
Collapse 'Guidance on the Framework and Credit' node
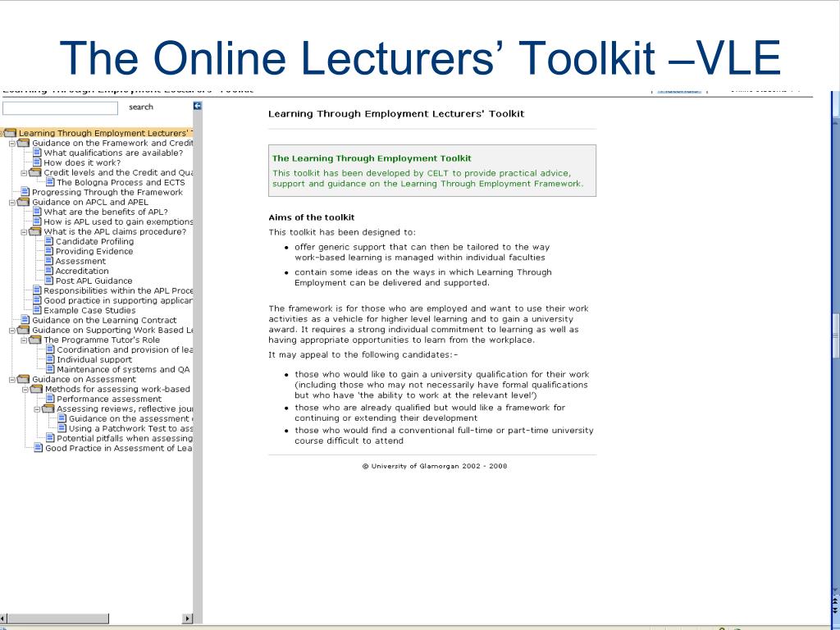11,144
